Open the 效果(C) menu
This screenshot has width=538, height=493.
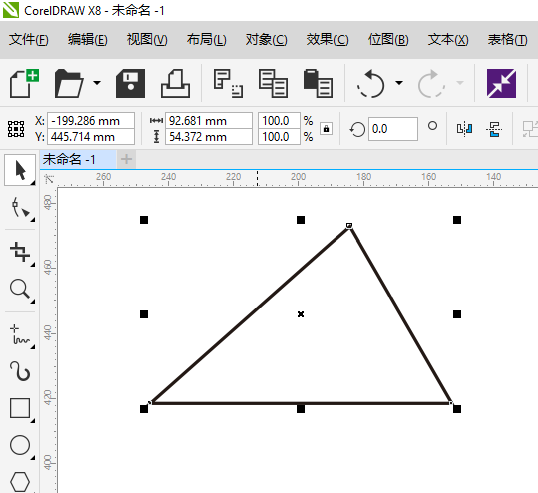[327, 40]
